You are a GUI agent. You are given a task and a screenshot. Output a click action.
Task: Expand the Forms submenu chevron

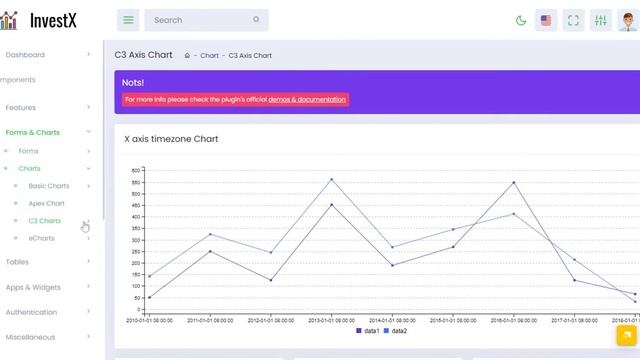(89, 151)
